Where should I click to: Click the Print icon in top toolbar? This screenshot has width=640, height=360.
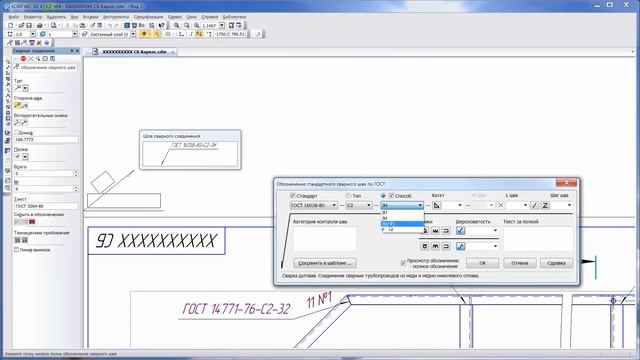(x=40, y=25)
